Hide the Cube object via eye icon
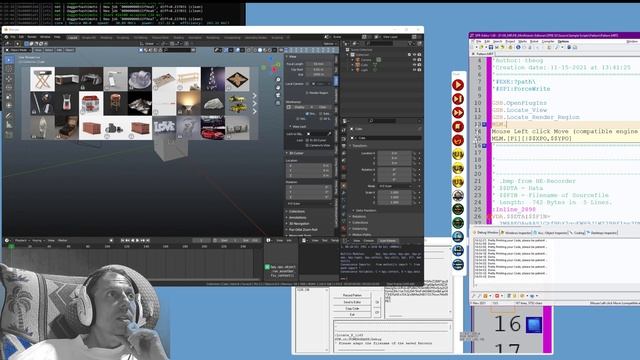Image resolution: width=640 pixels, height=360 pixels. click(x=414, y=65)
